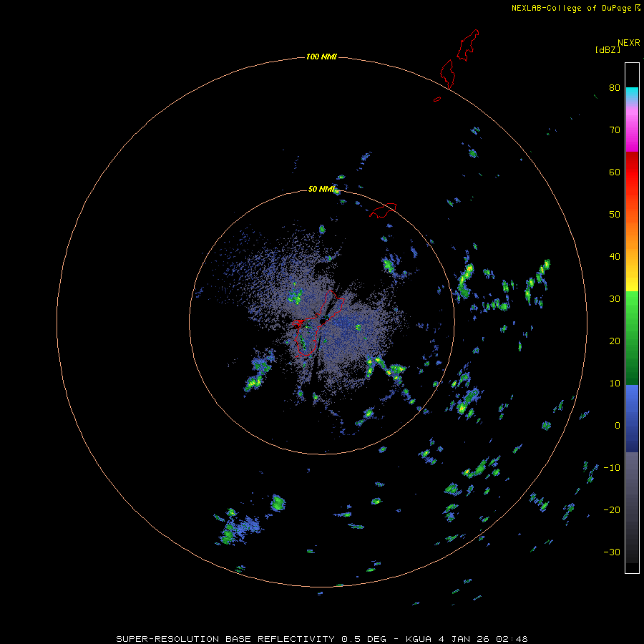644x644 pixels.
Task: Select the 20 value on the dBZ scale
Action: coord(615,341)
